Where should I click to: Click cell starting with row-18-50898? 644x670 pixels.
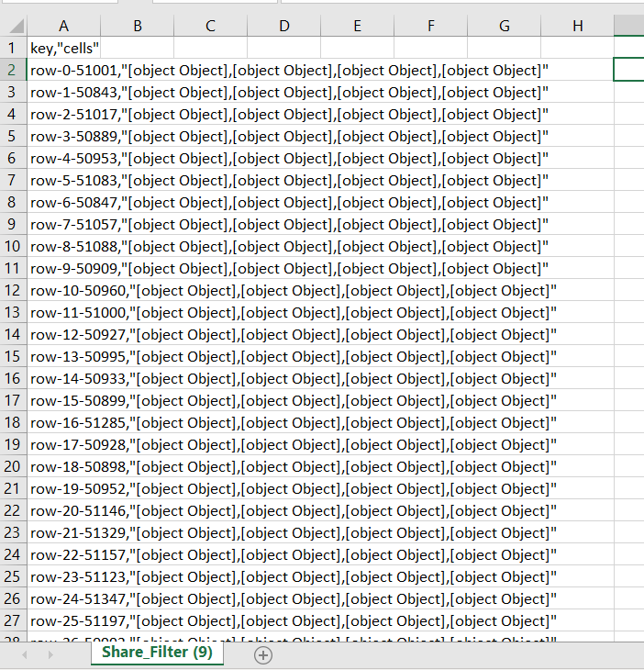(x=63, y=466)
